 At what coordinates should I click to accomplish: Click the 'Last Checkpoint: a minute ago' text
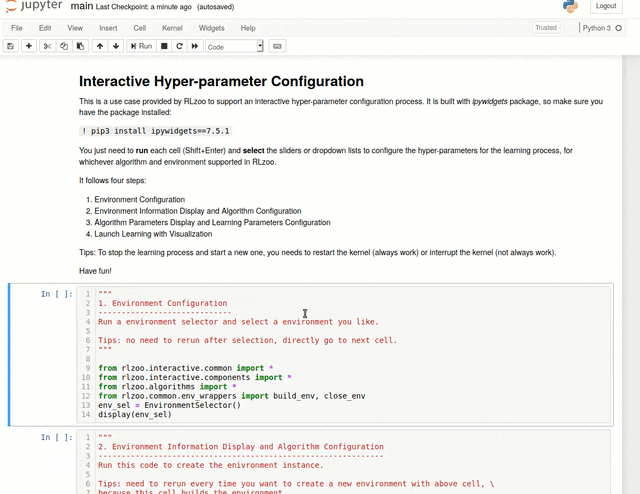coord(144,7)
